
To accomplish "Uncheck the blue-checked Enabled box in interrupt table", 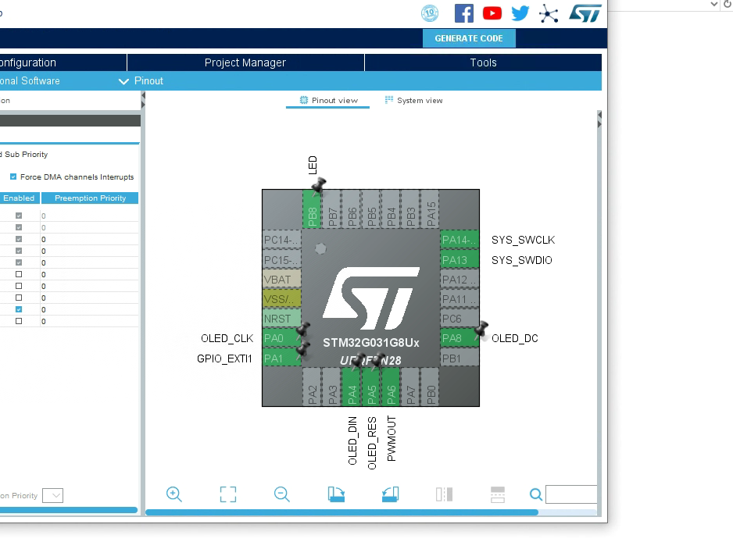I will (x=19, y=309).
